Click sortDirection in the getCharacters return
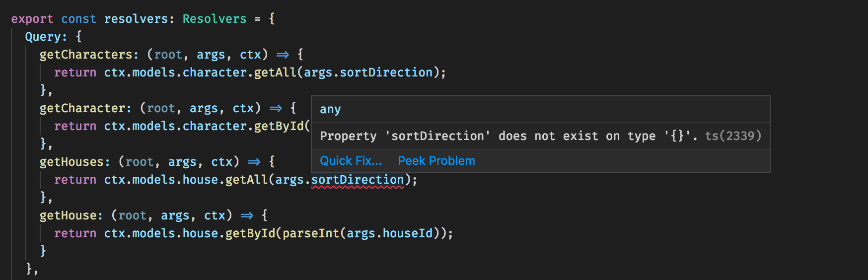The width and height of the screenshot is (868, 280). click(386, 72)
